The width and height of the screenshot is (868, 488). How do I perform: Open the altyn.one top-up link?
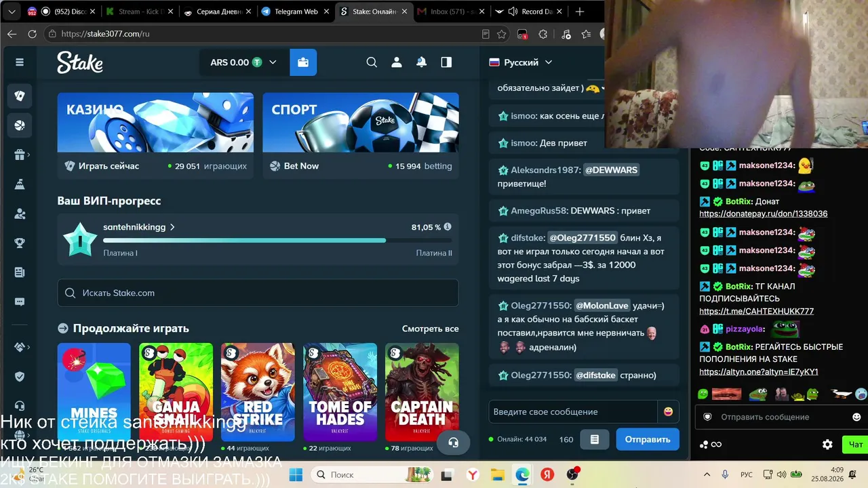[759, 372]
